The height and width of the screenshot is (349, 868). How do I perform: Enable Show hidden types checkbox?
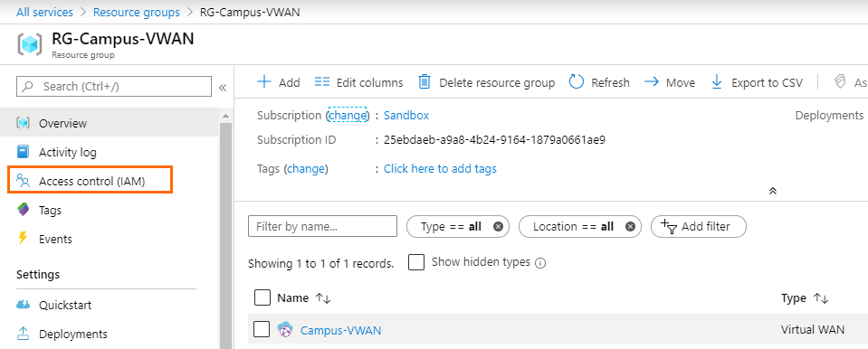[416, 262]
